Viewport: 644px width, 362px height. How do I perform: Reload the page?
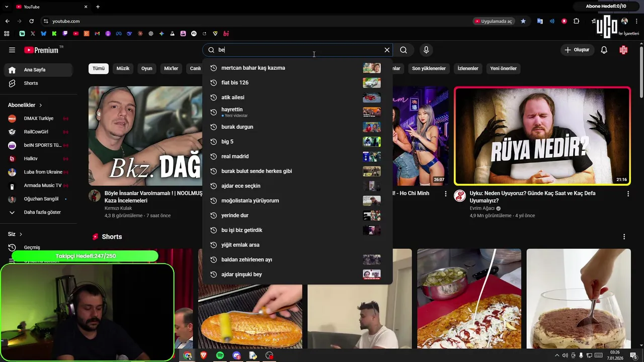pos(32,21)
